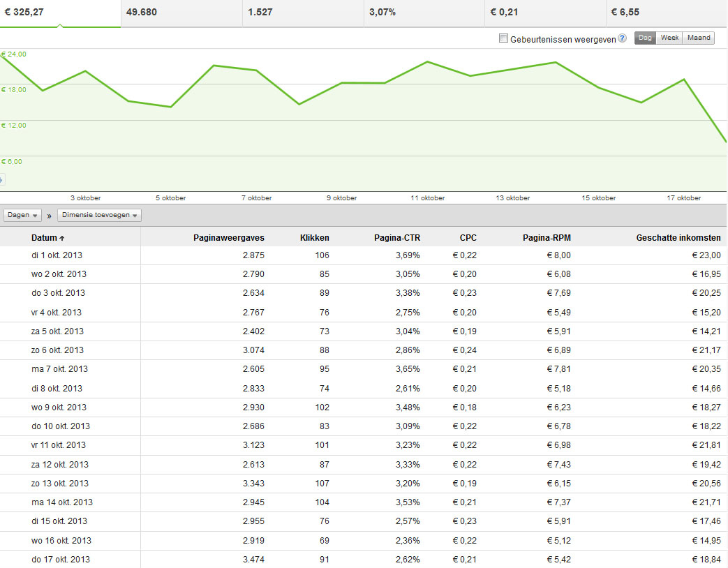Expand the Dimensie toevoegen dropdown
This screenshot has width=728, height=568.
[99, 216]
